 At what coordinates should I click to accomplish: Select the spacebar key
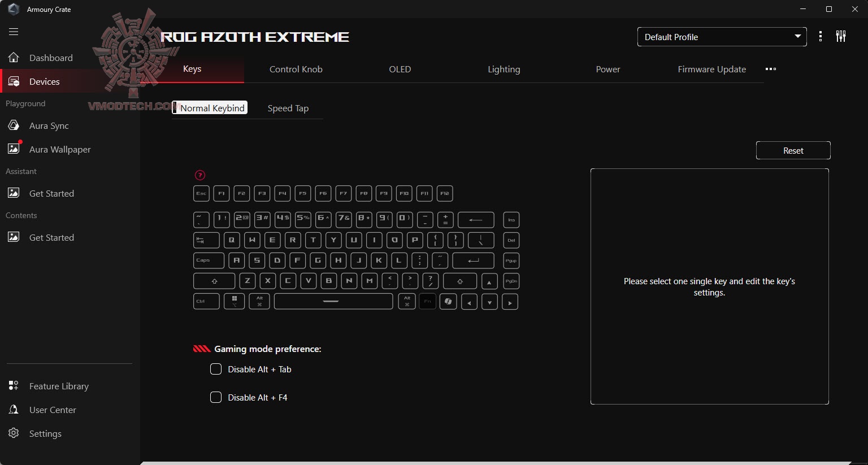[333, 301]
